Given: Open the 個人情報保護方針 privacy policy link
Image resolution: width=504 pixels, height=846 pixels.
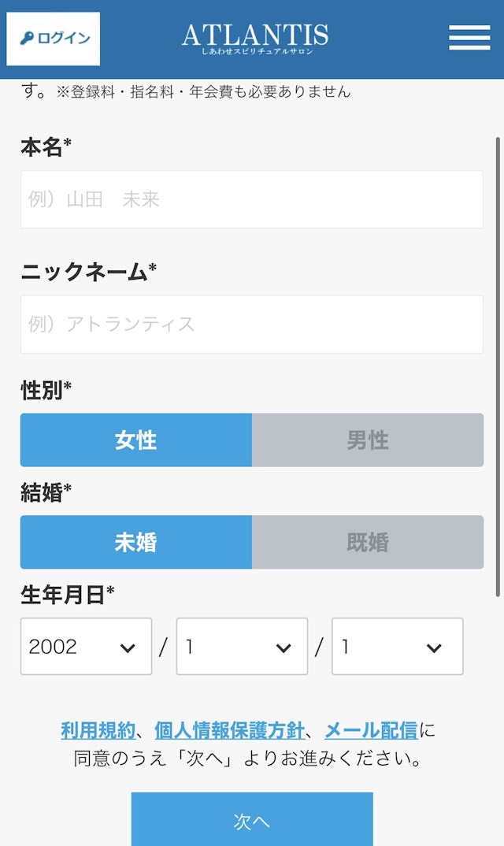Looking at the screenshot, I should click(x=229, y=730).
